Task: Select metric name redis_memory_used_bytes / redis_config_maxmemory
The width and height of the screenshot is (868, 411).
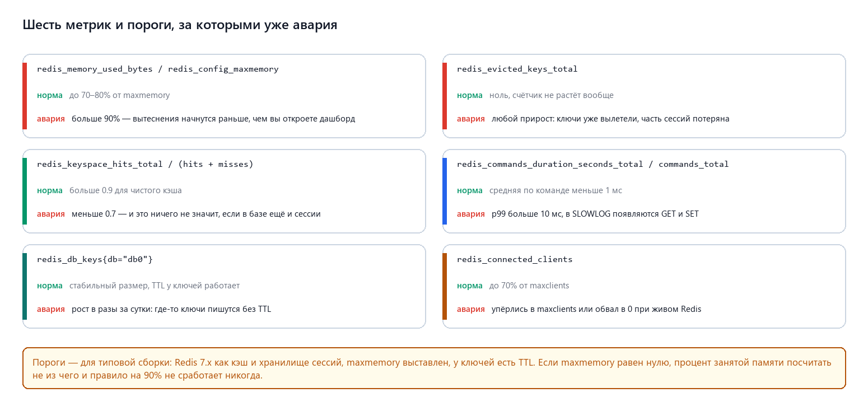Action: coord(158,69)
